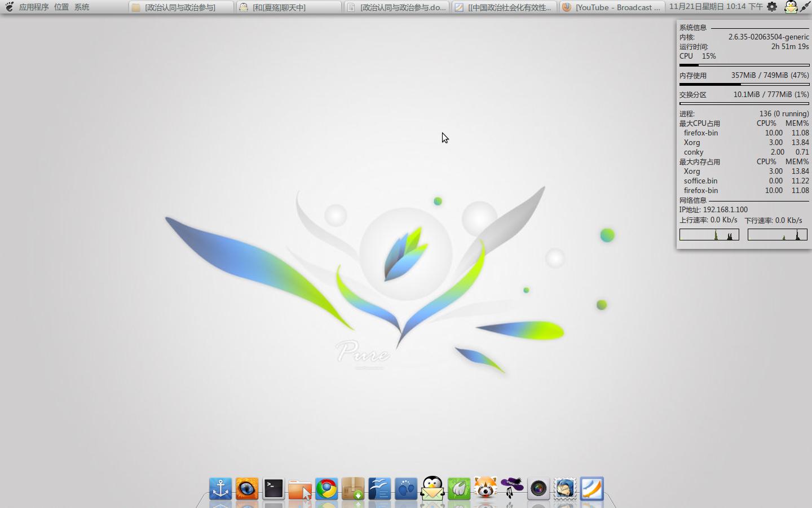
Task: Click the 网络信息 section heading
Action: click(x=692, y=200)
